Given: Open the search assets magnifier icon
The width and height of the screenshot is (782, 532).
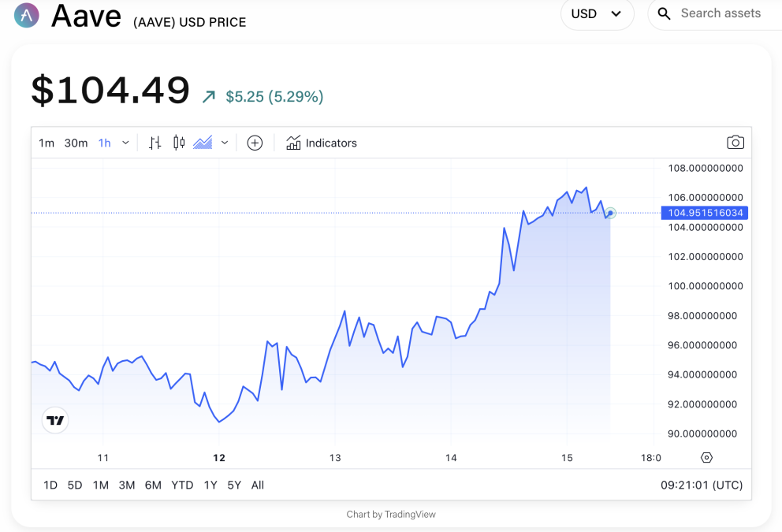Looking at the screenshot, I should click(664, 13).
